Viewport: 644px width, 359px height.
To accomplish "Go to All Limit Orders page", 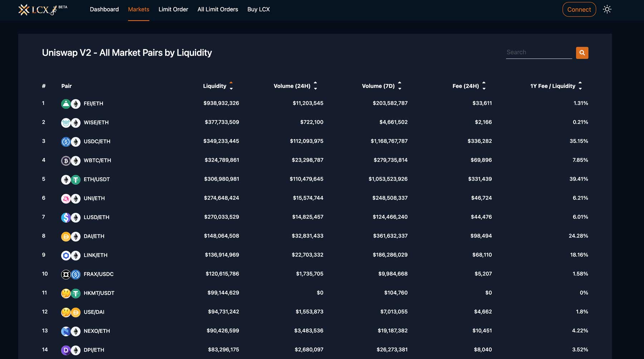I will point(218,9).
